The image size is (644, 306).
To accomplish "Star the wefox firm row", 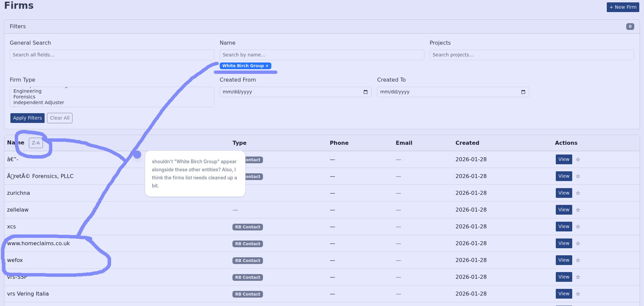I will (x=578, y=260).
